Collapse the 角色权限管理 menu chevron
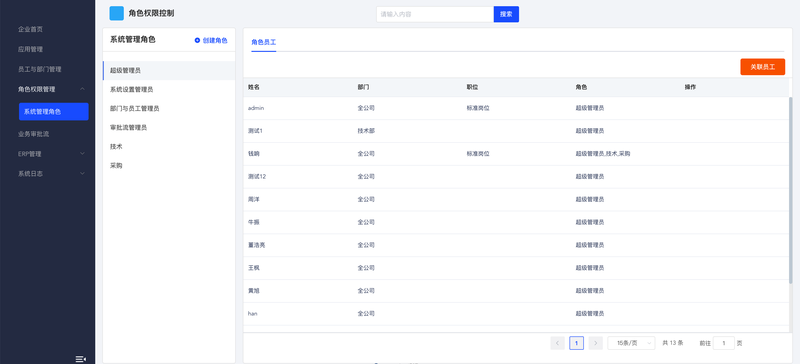Screen dimensions: 800x364 pyautogui.click(x=82, y=89)
